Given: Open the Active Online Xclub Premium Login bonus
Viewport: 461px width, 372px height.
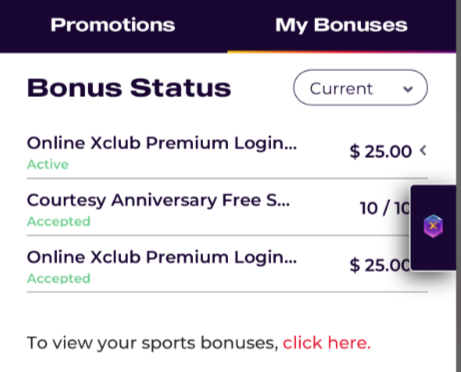Looking at the screenshot, I should [x=227, y=153].
